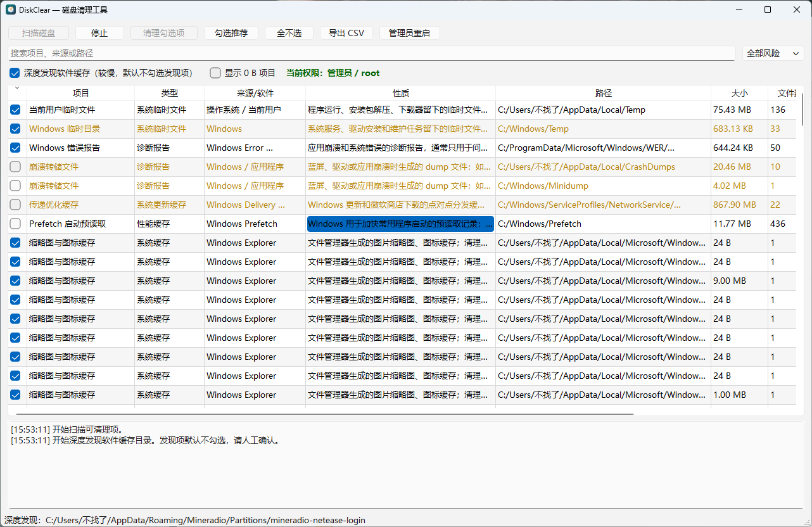
Task: Maximize the DiskClear window
Action: point(768,10)
